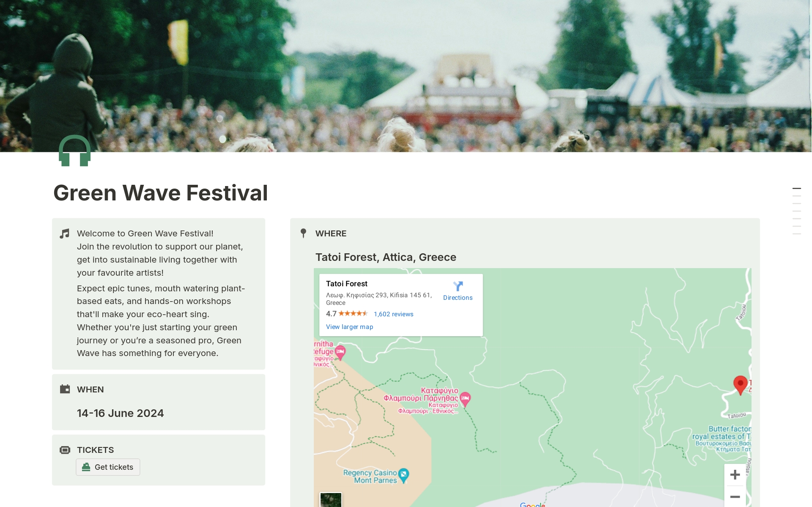This screenshot has width=812, height=507.
Task: Click the Green Wave Festival page title
Action: [161, 193]
